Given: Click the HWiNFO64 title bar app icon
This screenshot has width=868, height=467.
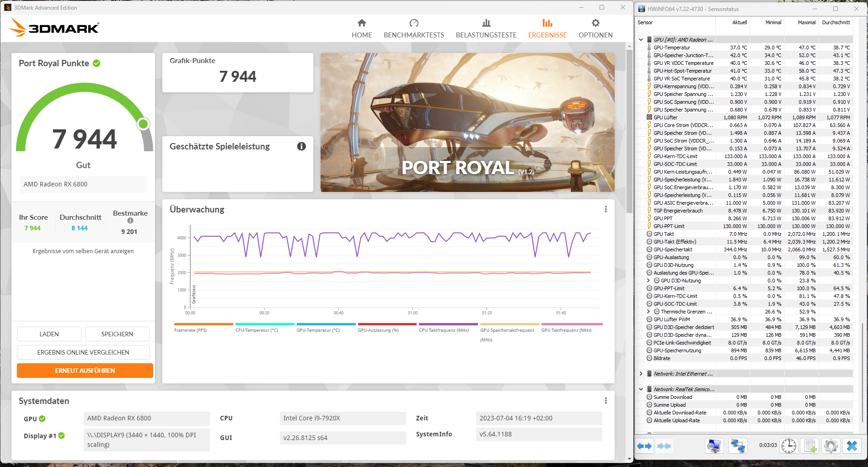Looking at the screenshot, I should tap(642, 9).
